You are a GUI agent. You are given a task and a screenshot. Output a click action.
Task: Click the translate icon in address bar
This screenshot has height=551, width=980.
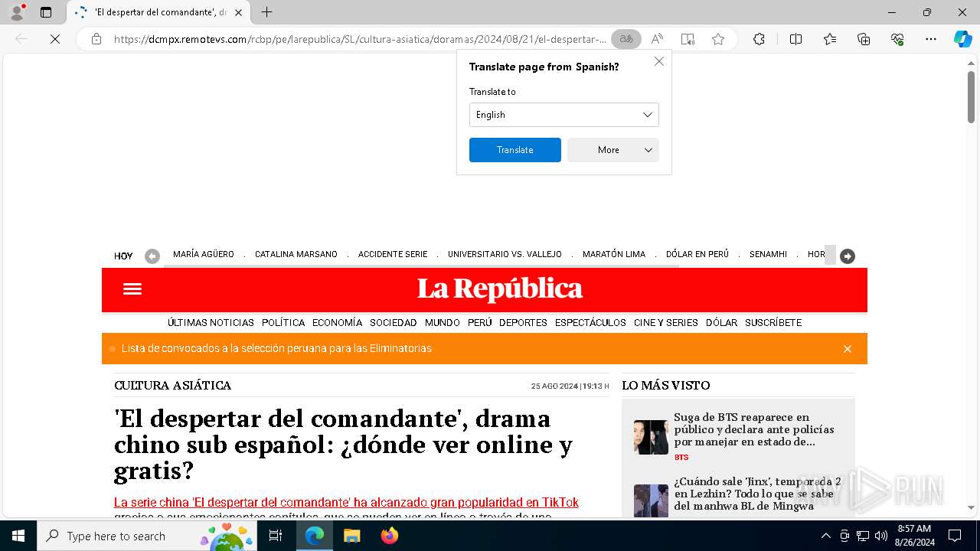coord(626,39)
